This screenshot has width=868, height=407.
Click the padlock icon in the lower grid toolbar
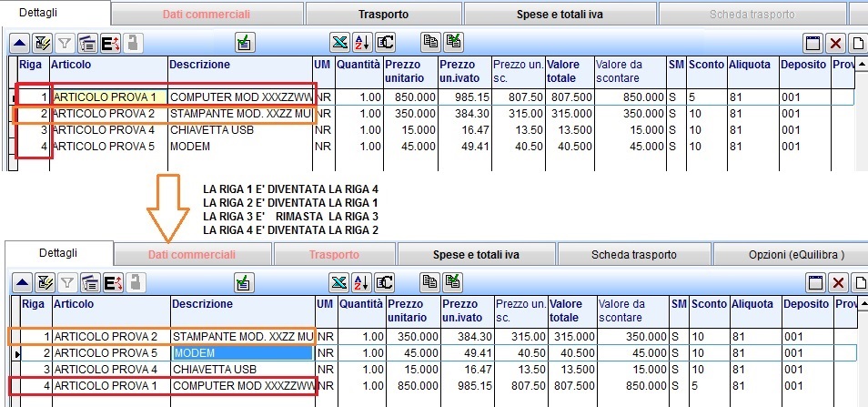134,282
